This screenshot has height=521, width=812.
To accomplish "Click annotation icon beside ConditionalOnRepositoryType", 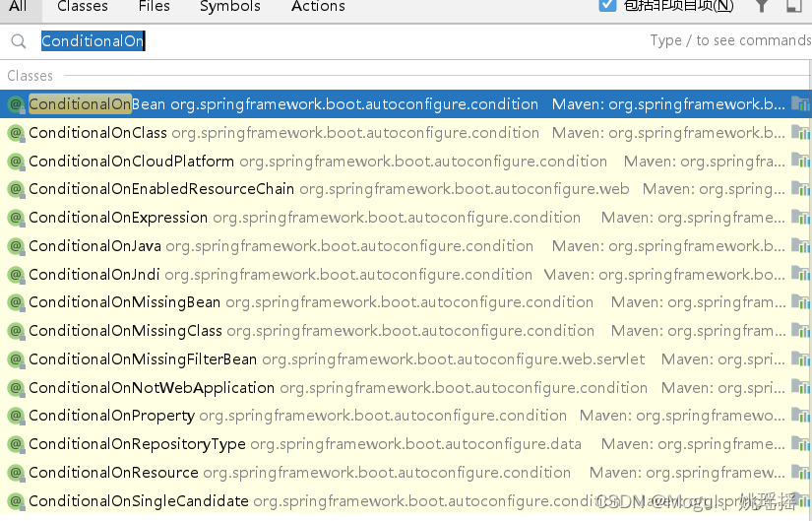I will [x=16, y=445].
